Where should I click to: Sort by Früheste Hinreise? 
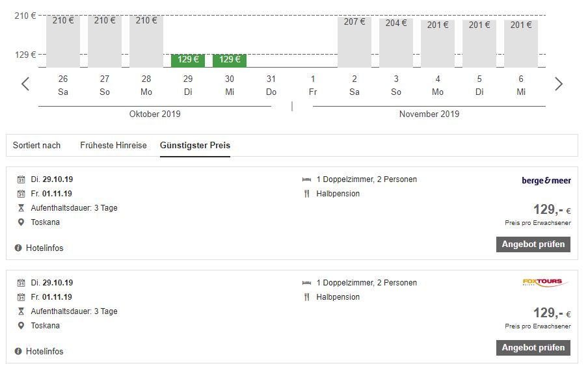(113, 145)
